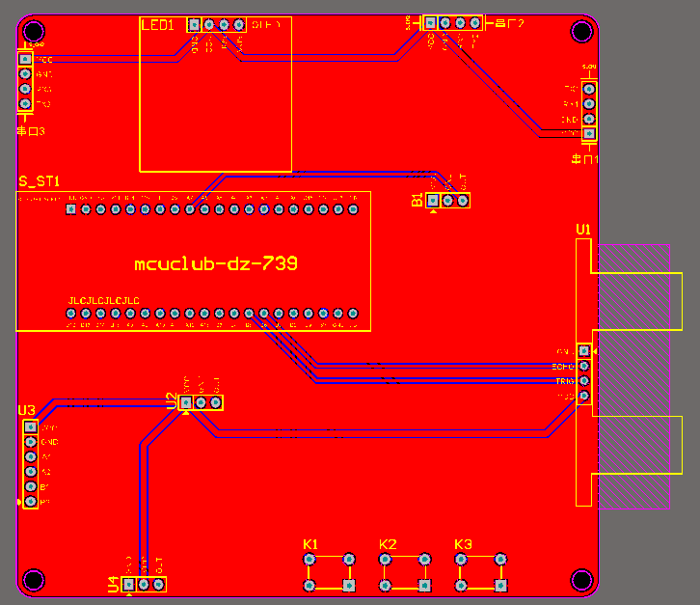This screenshot has height=605, width=700.
Task: Select the square pad 1 of LED1
Action: pos(194,24)
